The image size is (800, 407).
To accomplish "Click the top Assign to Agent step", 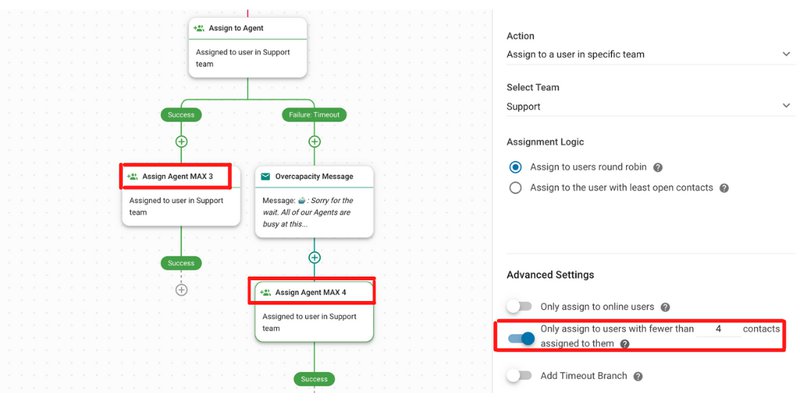I will click(x=247, y=47).
